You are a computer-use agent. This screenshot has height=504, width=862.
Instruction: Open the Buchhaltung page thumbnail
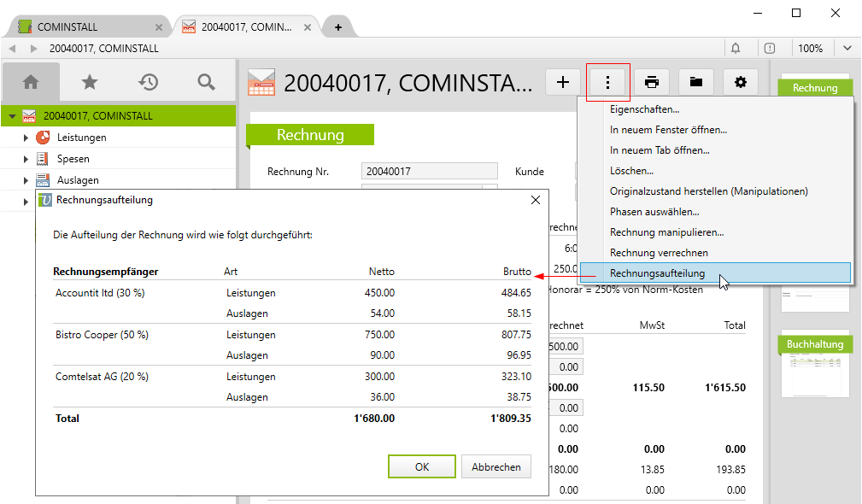click(x=815, y=367)
